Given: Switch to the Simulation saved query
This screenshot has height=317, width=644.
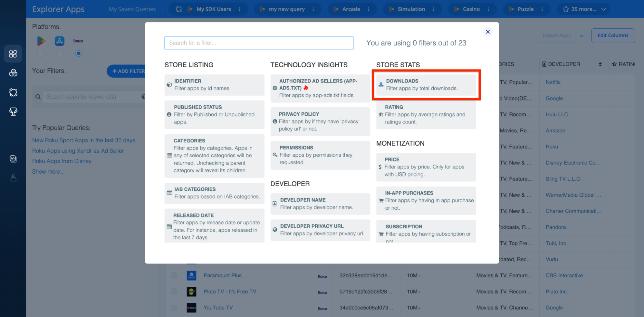Looking at the screenshot, I should coord(411,9).
